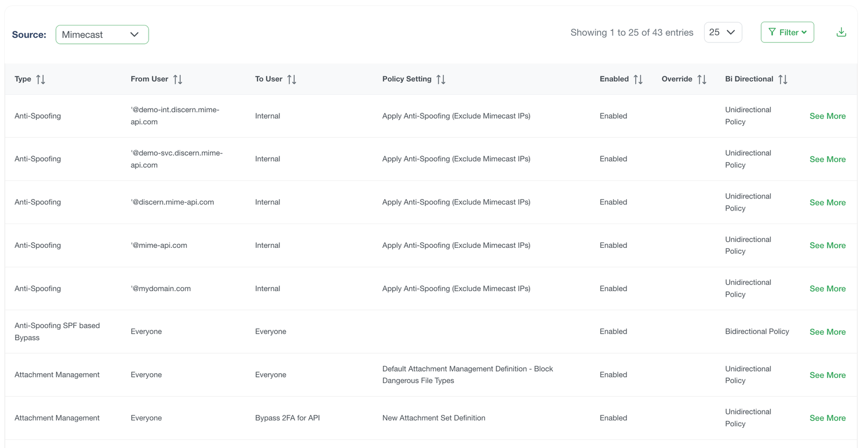The height and width of the screenshot is (448, 868).
Task: Click the Policy Setting column header text
Action: coord(407,79)
